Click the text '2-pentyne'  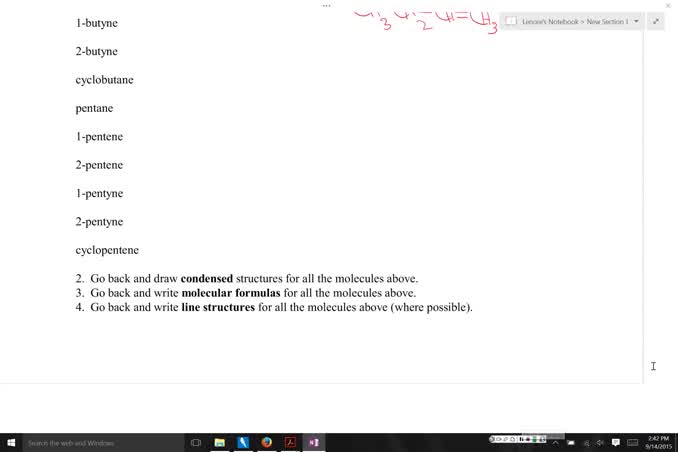coord(99,222)
